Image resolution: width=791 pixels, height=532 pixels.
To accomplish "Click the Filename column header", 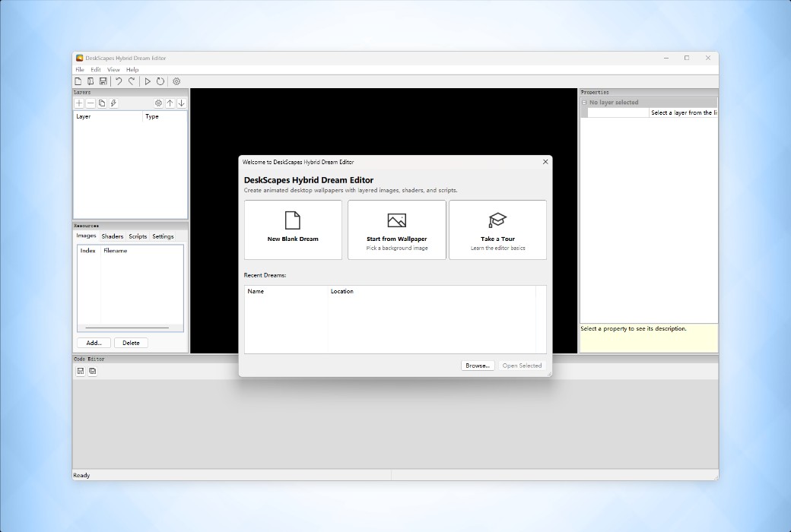I will (141, 251).
